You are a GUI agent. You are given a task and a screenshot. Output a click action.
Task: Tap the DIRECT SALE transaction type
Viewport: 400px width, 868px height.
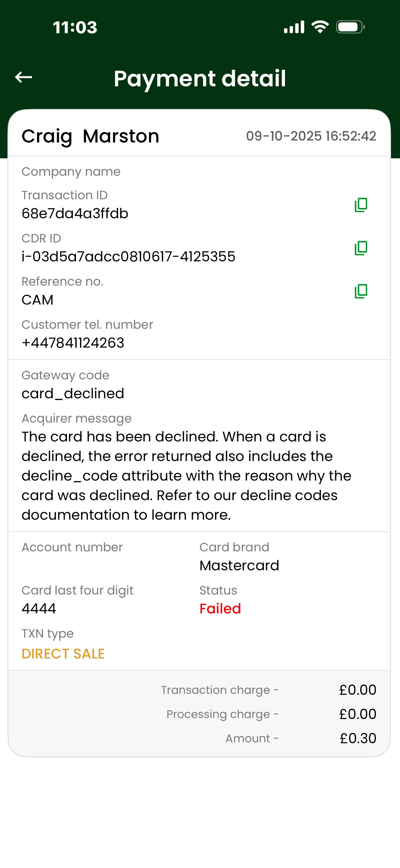coord(63,654)
